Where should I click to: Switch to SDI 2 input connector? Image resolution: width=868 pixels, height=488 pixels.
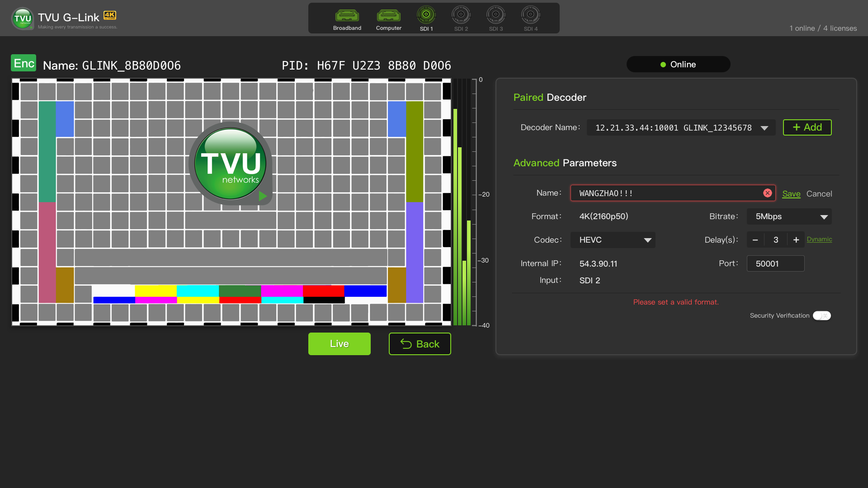pos(461,15)
